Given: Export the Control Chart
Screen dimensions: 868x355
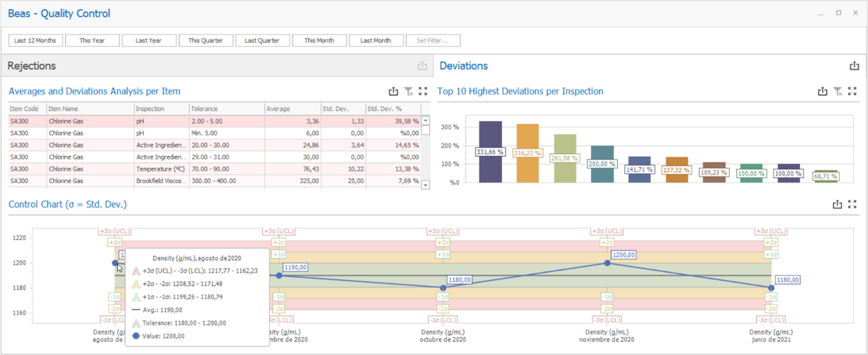Looking at the screenshot, I should coord(837,205).
